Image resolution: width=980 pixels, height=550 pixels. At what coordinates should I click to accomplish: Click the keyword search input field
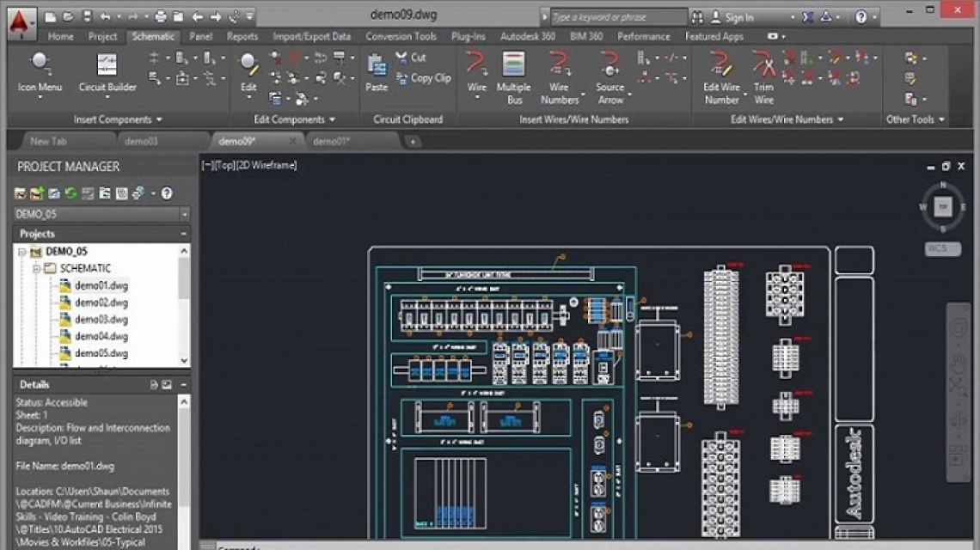[619, 17]
